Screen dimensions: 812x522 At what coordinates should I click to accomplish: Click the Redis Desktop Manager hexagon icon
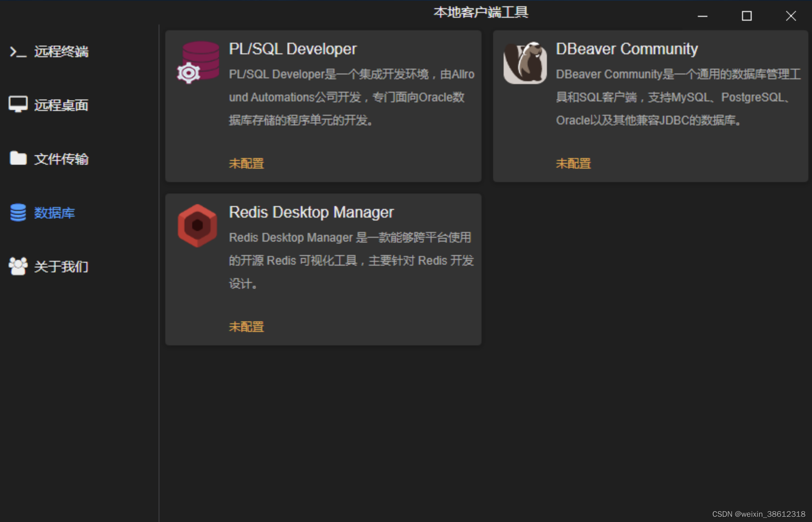click(197, 225)
